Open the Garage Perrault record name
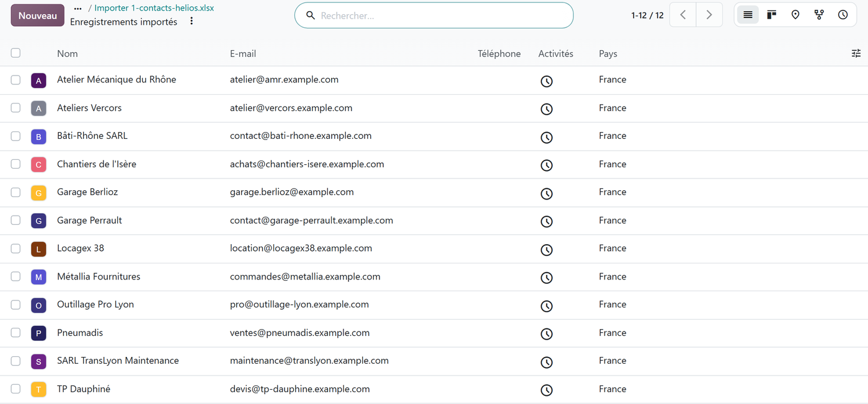868x404 pixels. (x=89, y=221)
